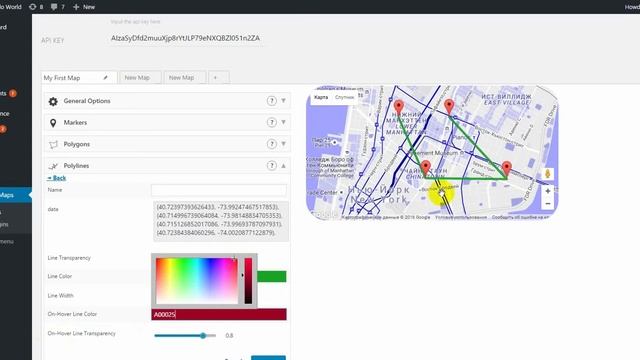Click the updates icon in admin bar
This screenshot has height=360, width=640.
tap(33, 7)
